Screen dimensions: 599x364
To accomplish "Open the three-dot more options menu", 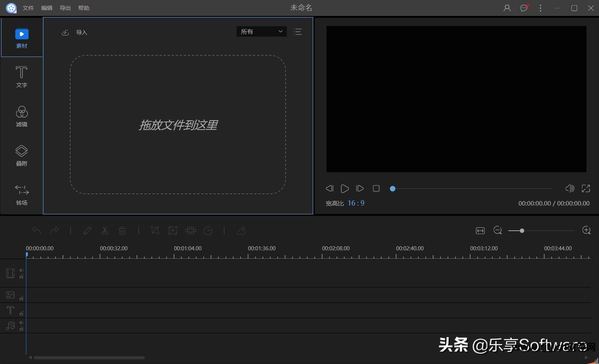I will point(541,8).
